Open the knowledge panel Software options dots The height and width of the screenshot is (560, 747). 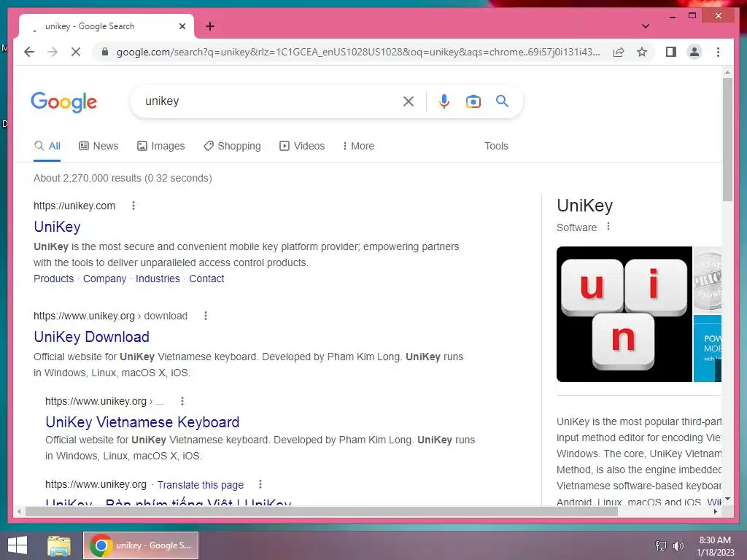coord(608,227)
